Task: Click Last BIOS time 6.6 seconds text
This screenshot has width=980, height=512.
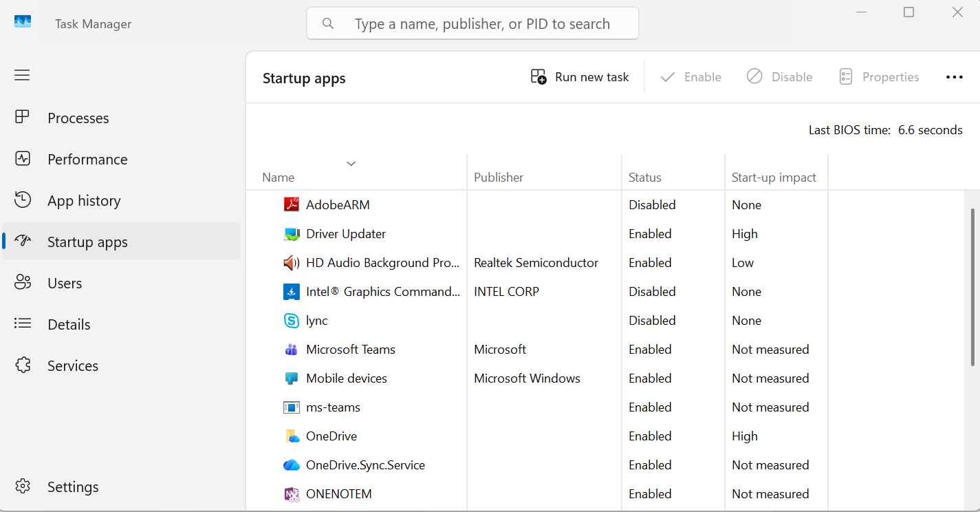Action: click(886, 130)
